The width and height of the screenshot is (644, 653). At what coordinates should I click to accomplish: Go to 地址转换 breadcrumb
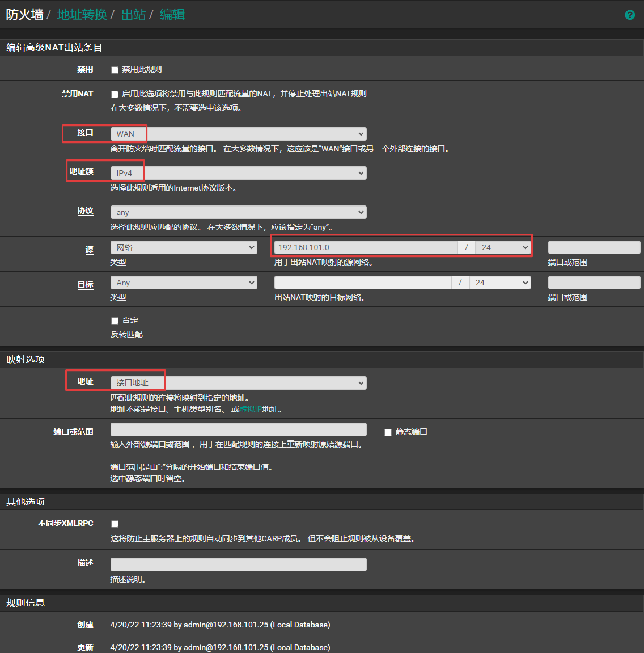pos(82,15)
